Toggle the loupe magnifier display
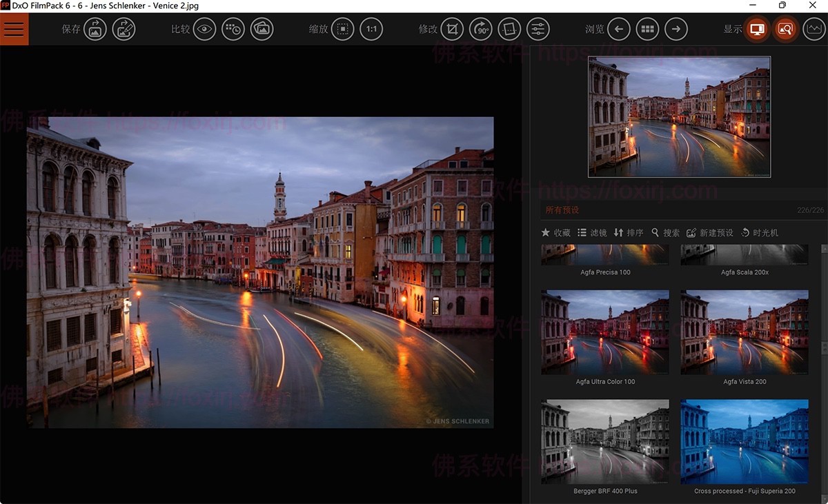The height and width of the screenshot is (504, 828). point(785,29)
